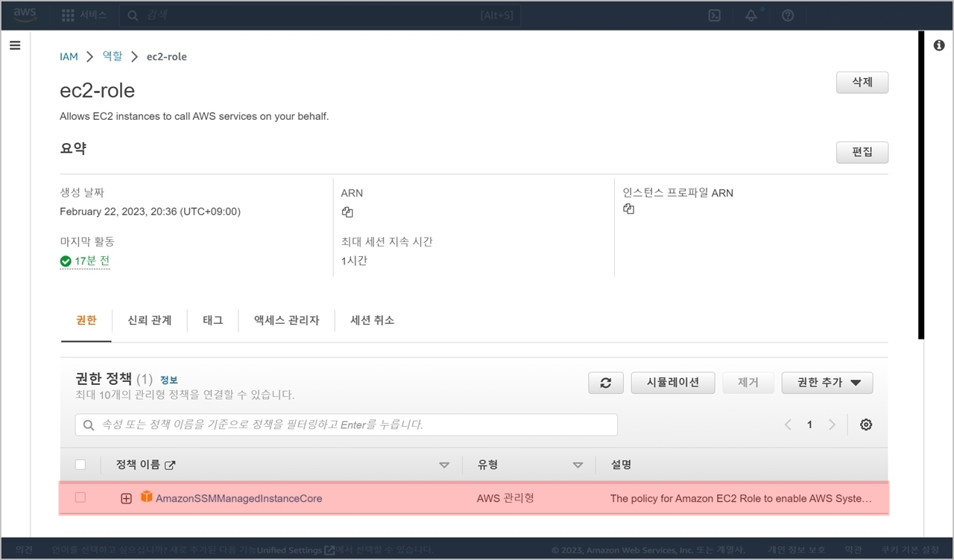Open 쿠키 기본 설정 footer link
Viewport: 954px width, 560px height.
coord(909,550)
